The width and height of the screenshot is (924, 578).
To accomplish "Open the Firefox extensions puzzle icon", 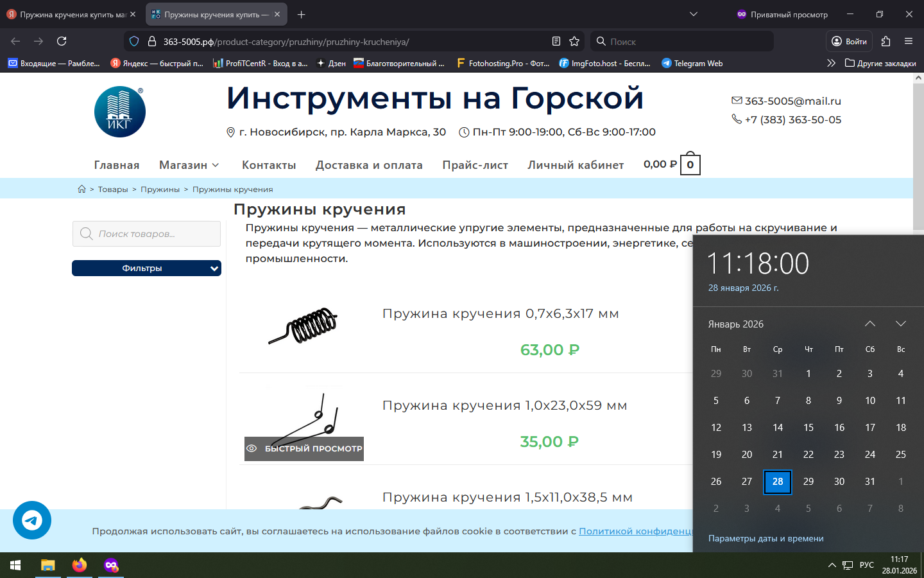I will [x=886, y=41].
